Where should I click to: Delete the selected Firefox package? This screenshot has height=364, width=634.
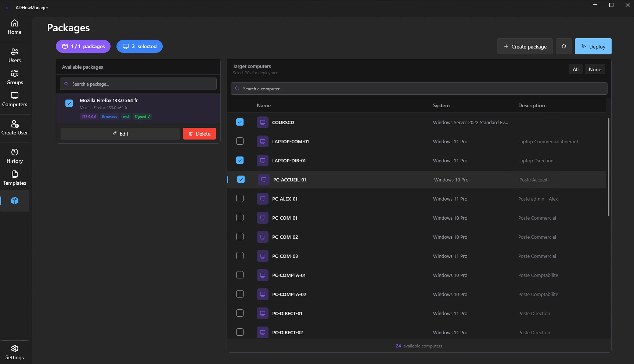point(199,134)
